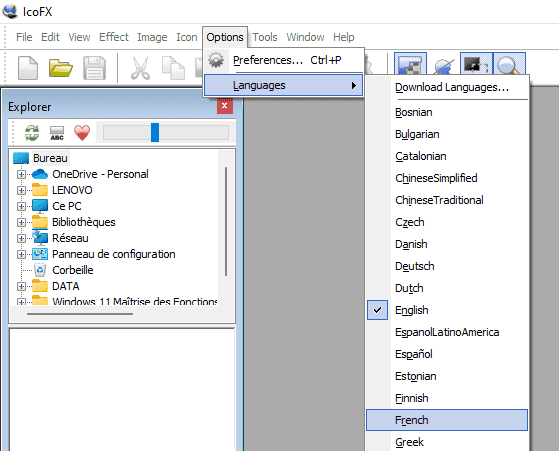Select Bulgarian language
The height and width of the screenshot is (451, 559).
coord(447,134)
